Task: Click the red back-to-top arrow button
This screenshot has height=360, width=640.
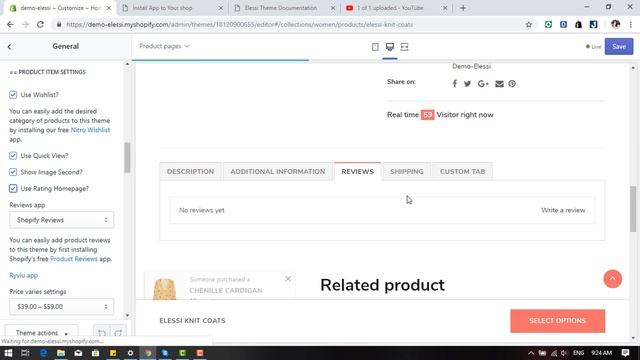Action: pos(612,279)
